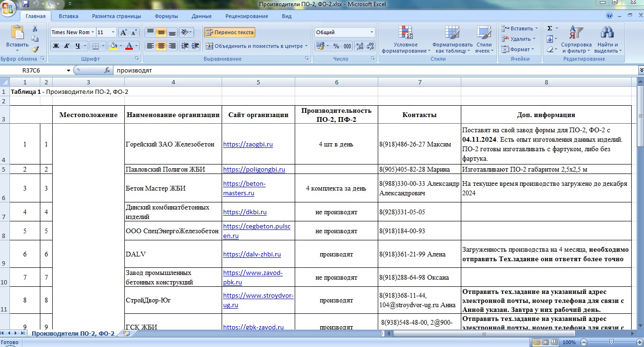Image resolution: width=644 pixels, height=347 pixels.
Task: Click the Format Painter brush icon
Action: [x=35, y=49]
